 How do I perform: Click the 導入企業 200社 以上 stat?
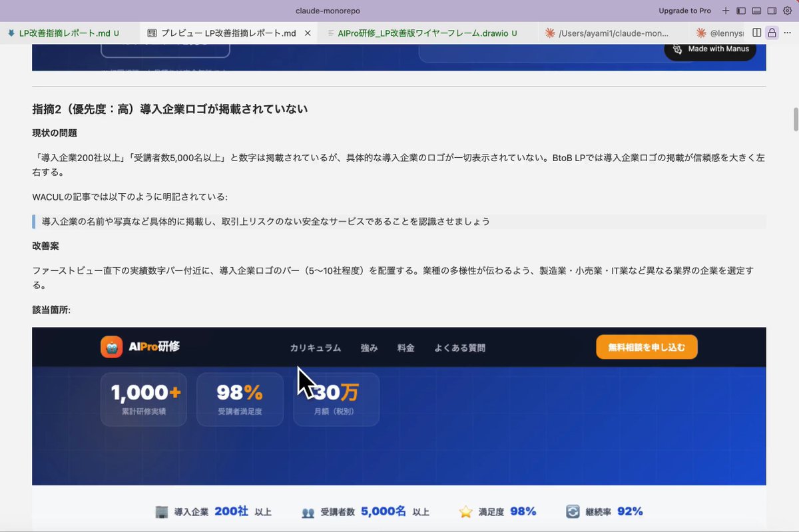(x=213, y=512)
